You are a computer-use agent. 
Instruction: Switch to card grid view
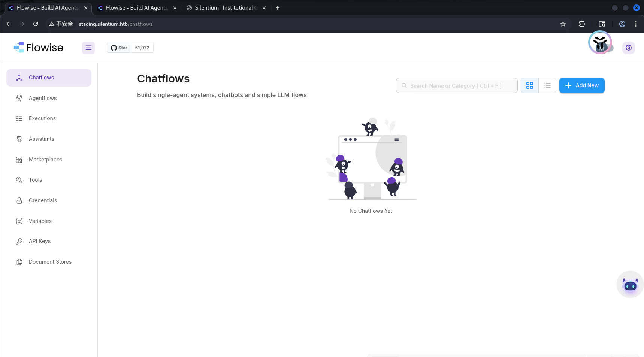(x=530, y=85)
